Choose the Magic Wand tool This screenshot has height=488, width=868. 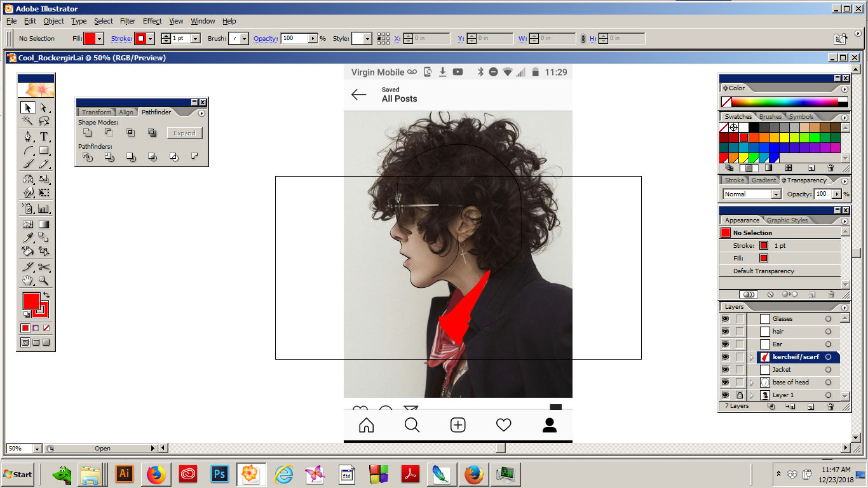tap(27, 121)
